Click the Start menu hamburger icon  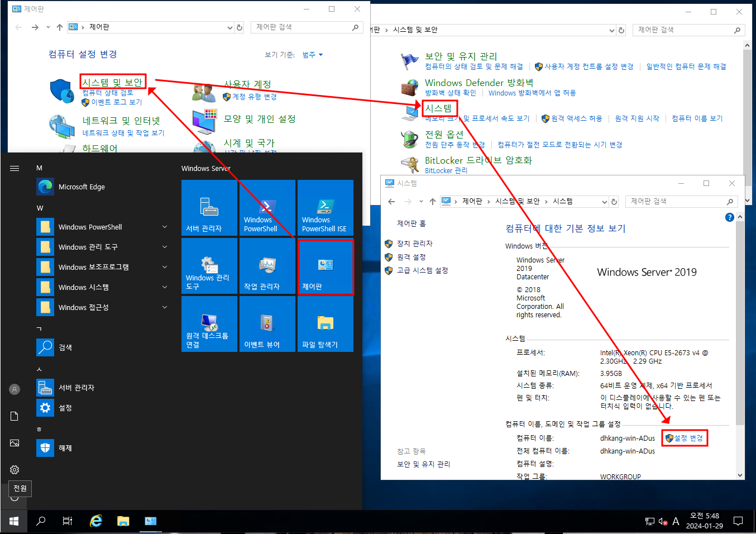pos(15,168)
